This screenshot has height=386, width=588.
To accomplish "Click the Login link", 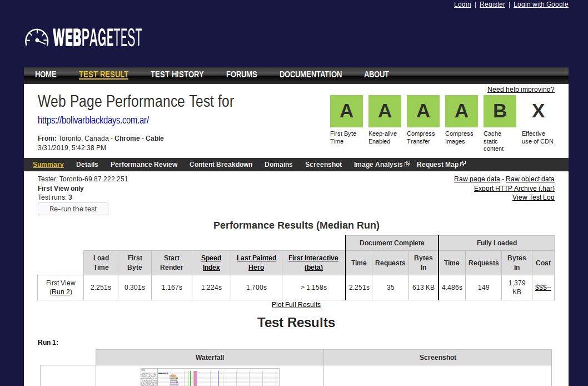I will (x=462, y=4).
